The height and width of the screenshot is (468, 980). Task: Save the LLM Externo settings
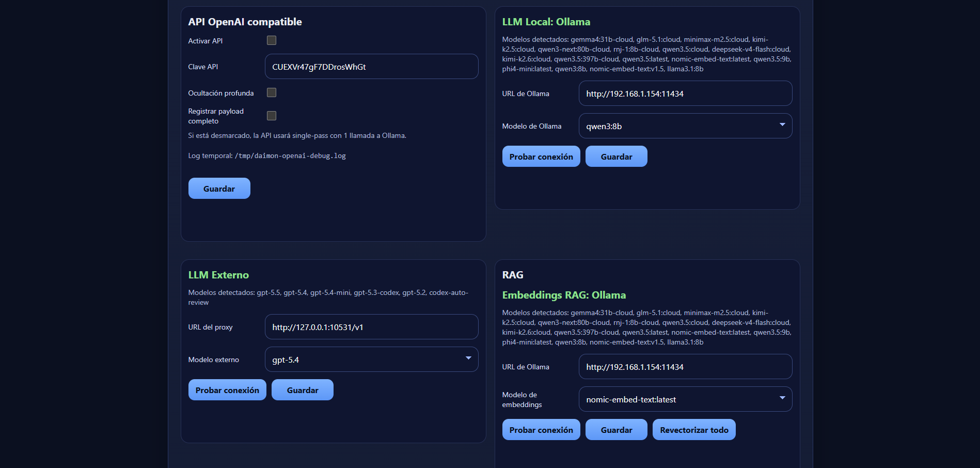coord(303,390)
